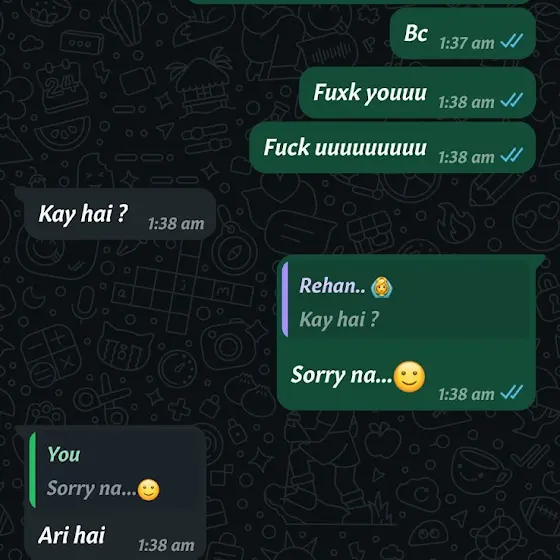
Task: Tap the 'Fuck uuuuuuuuu' message bubble
Action: click(x=392, y=148)
